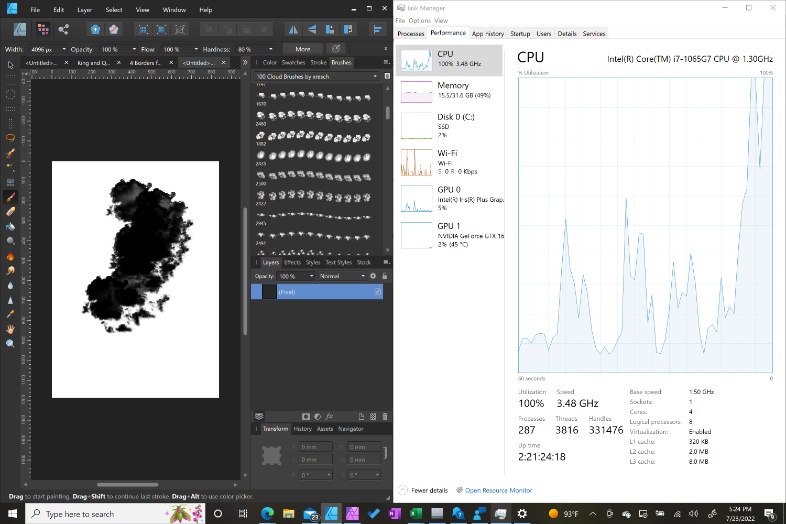Open Windows Settings gear in taskbar
The width and height of the screenshot is (786, 524).
(x=521, y=513)
